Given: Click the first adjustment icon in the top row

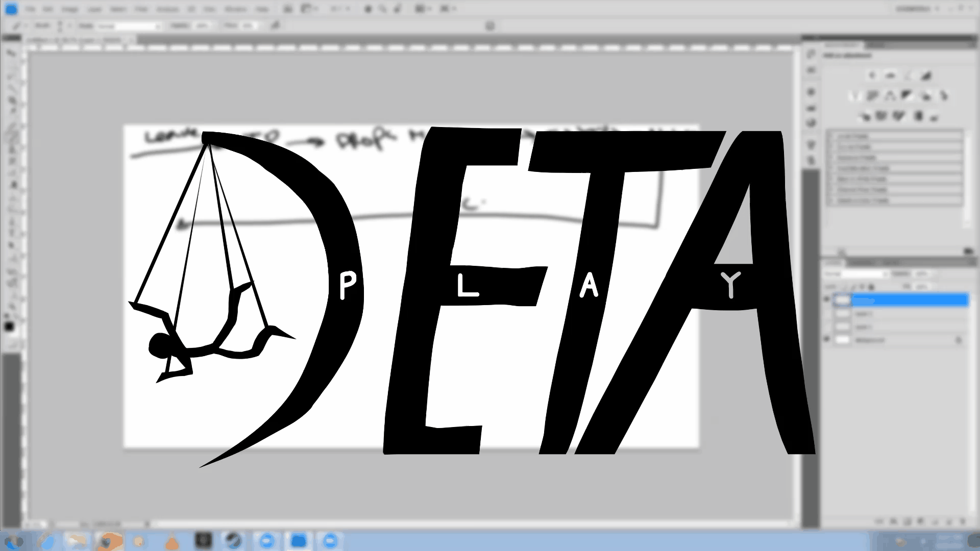Looking at the screenshot, I should point(872,76).
